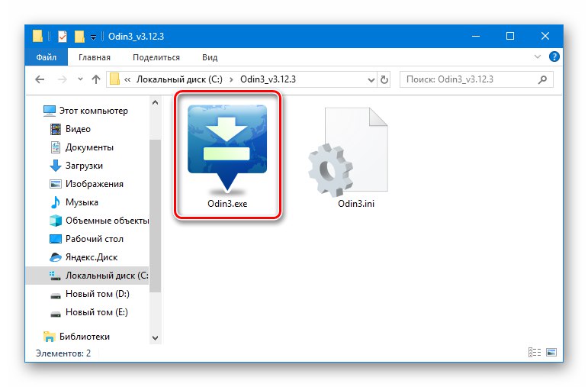Open the Вид ribbon tab
The height and width of the screenshot is (387, 588).
210,57
